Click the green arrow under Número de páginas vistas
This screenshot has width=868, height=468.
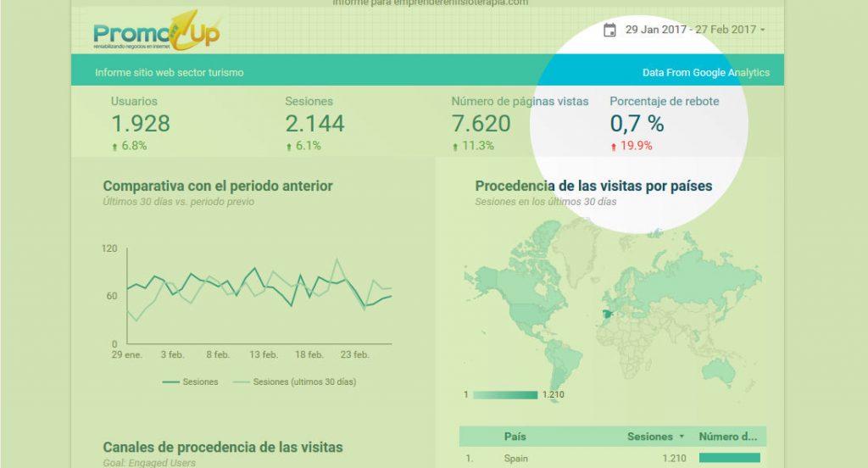[455, 147]
